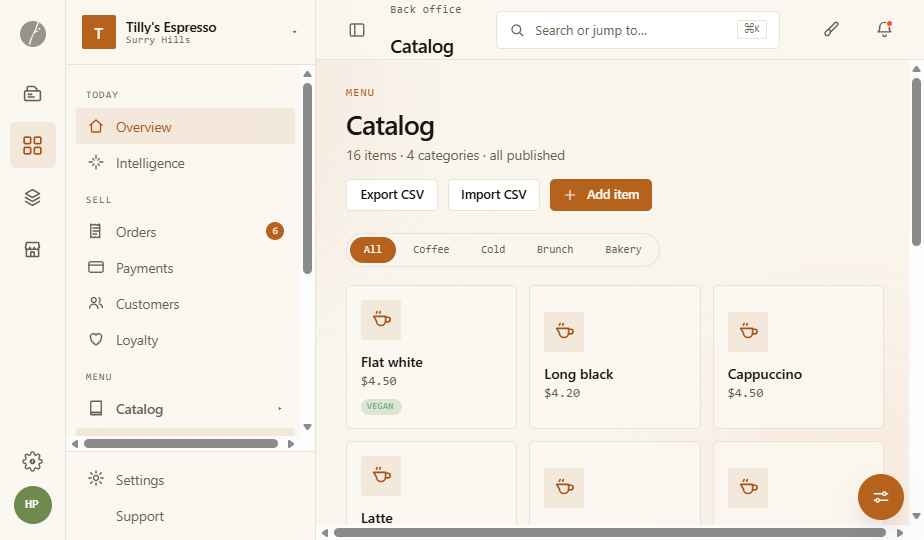924x540 pixels.
Task: Go to Orders in the sidebar
Action: pyautogui.click(x=186, y=232)
